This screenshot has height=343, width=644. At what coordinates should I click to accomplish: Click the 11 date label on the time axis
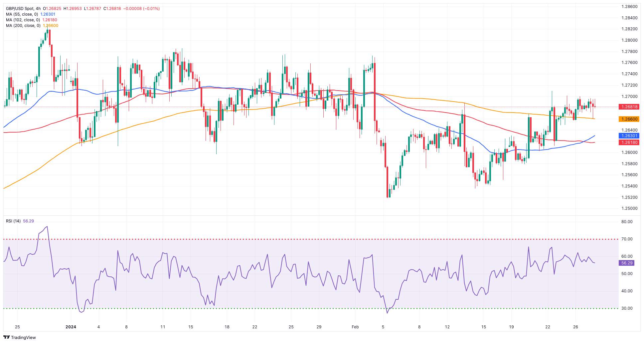coord(163,327)
